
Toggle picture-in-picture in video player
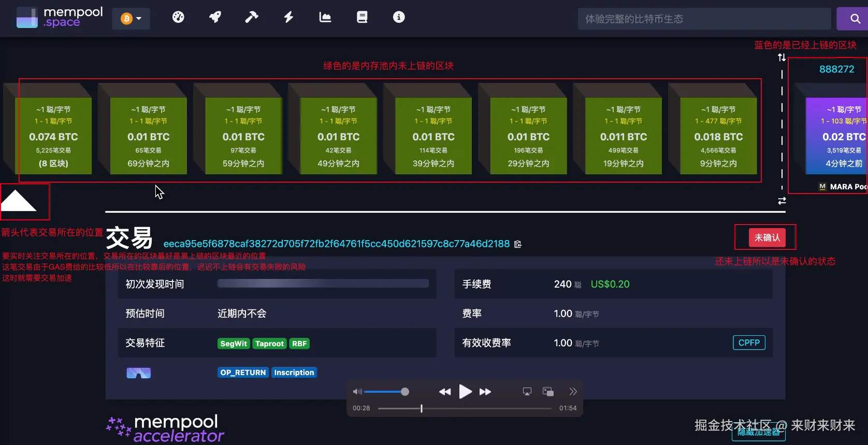point(548,392)
